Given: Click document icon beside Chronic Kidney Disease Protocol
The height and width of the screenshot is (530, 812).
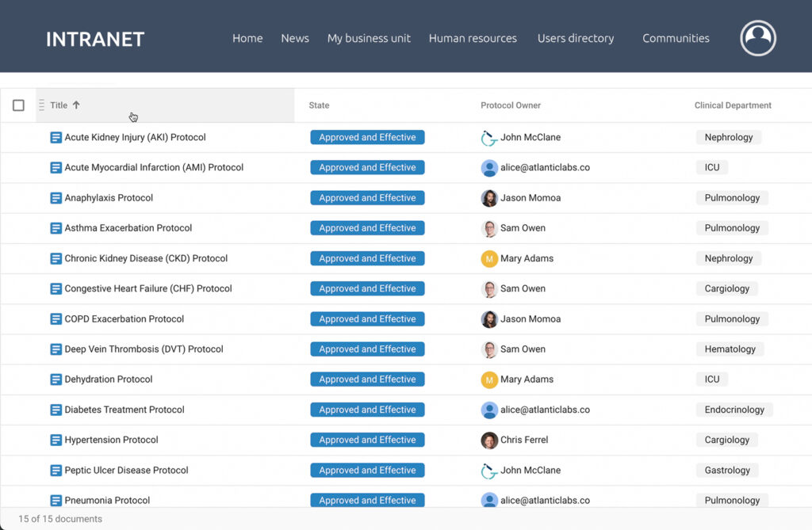Looking at the screenshot, I should 56,259.
